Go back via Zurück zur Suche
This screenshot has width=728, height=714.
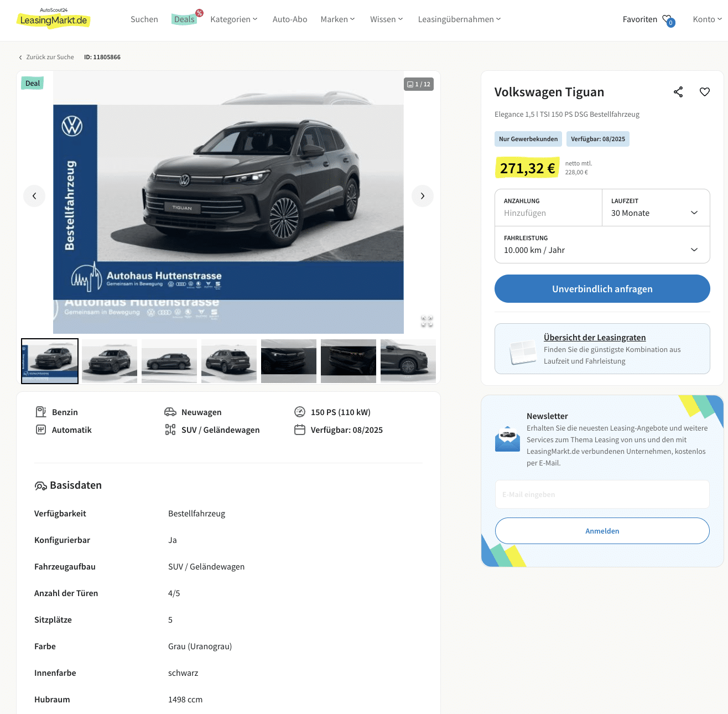coord(46,57)
